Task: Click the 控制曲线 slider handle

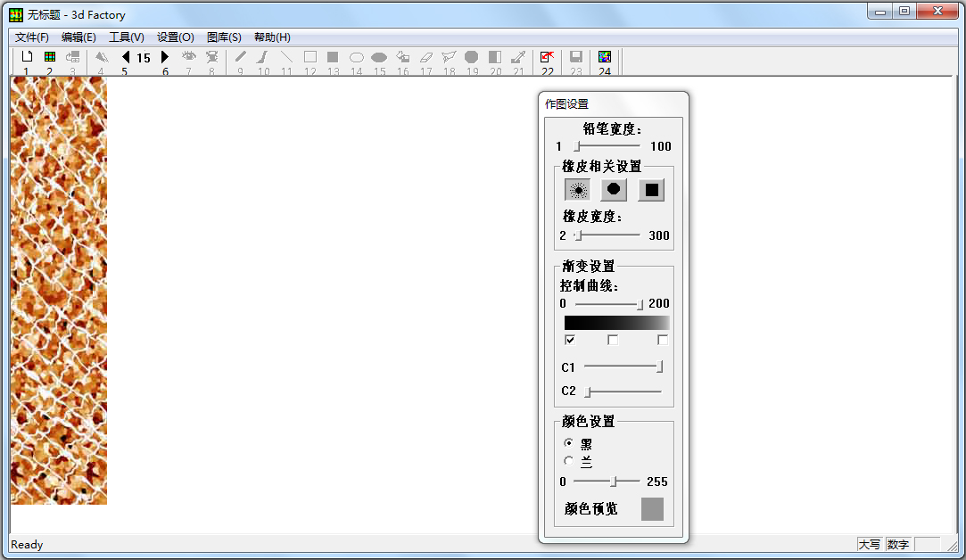Action: pyautogui.click(x=640, y=304)
